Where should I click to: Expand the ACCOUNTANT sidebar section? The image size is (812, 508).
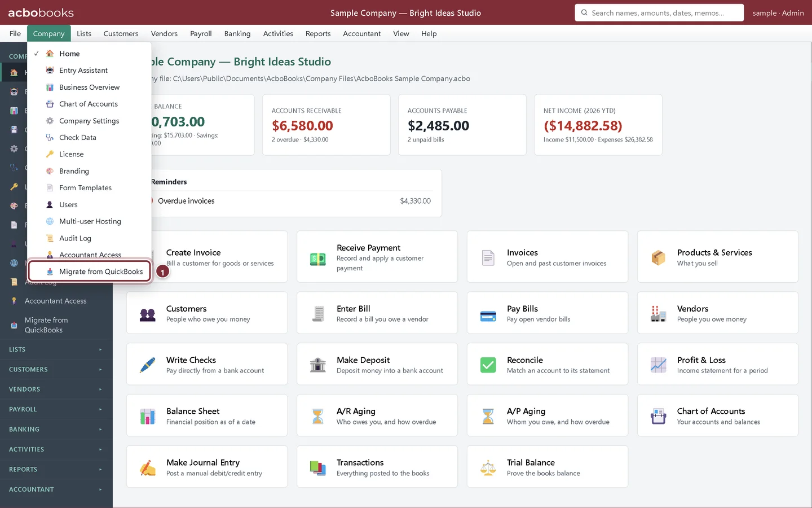coord(56,489)
